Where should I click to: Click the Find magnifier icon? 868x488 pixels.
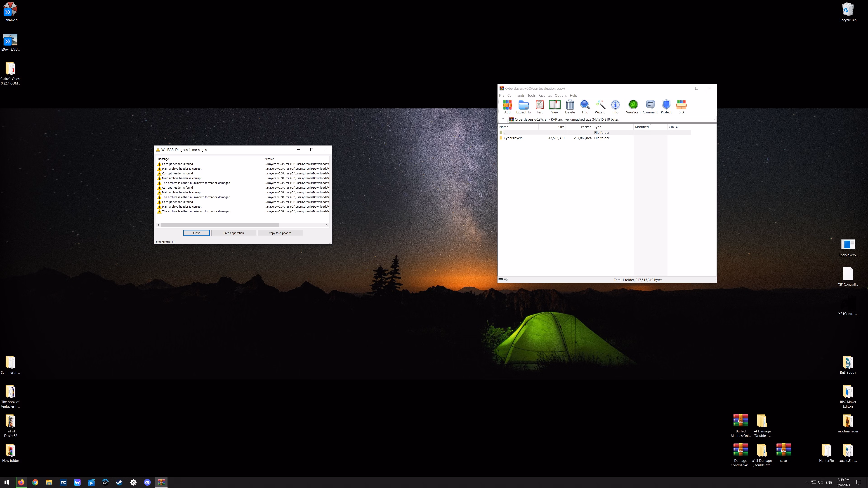[x=585, y=107]
